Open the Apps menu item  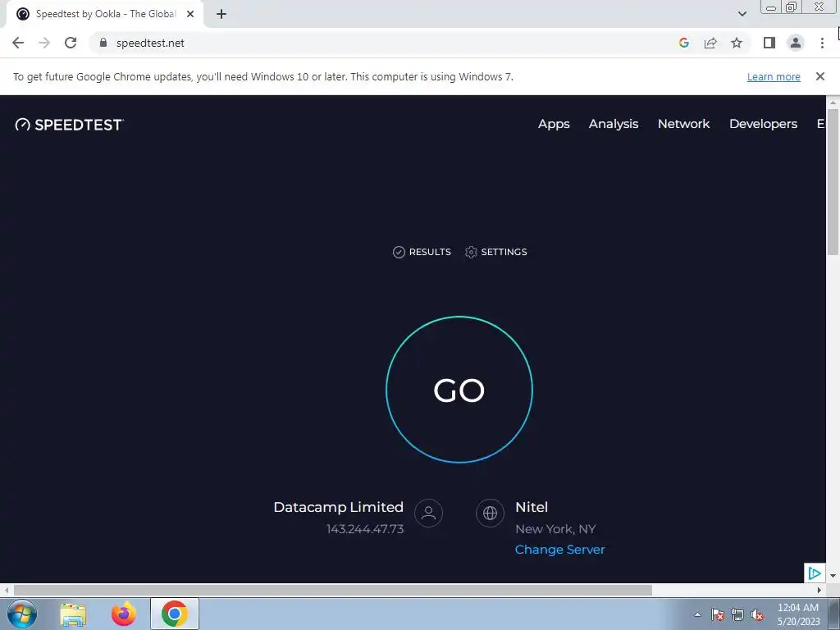pyautogui.click(x=554, y=124)
